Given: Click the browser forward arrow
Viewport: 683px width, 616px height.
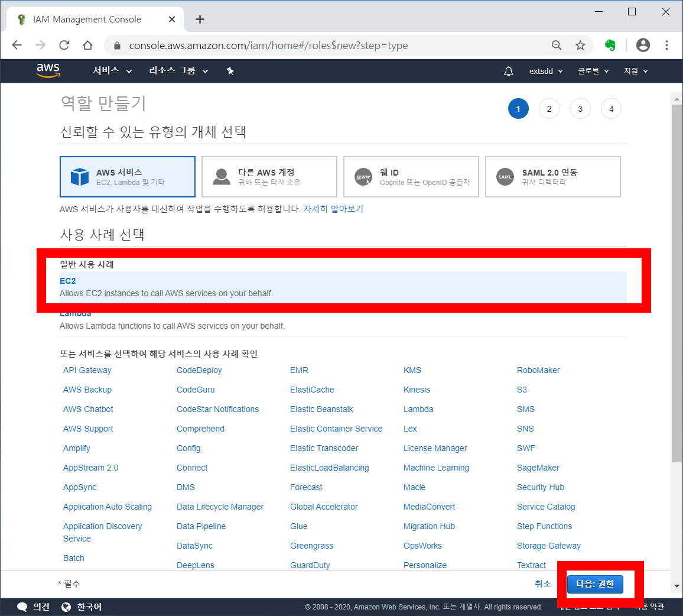Looking at the screenshot, I should (40, 45).
